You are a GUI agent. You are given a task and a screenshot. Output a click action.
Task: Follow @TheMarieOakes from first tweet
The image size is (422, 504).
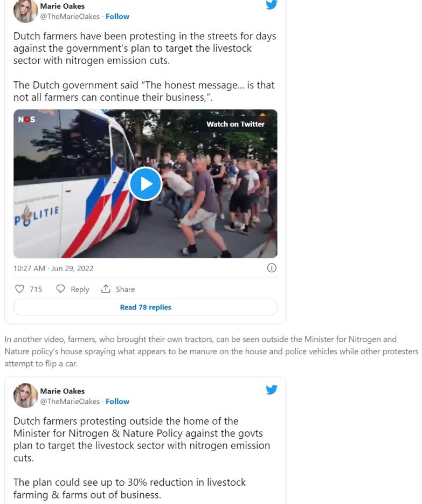click(x=117, y=16)
